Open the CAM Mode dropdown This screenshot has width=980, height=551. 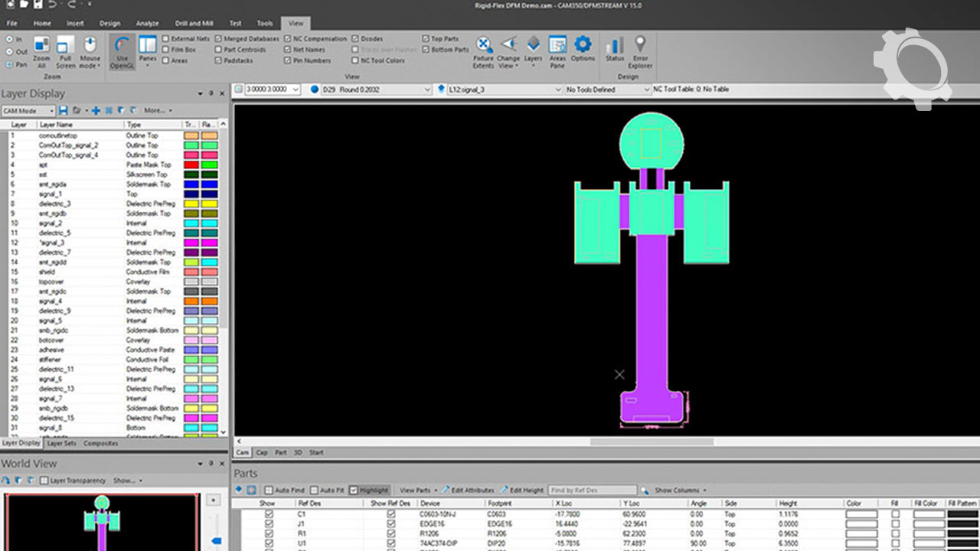click(x=52, y=110)
